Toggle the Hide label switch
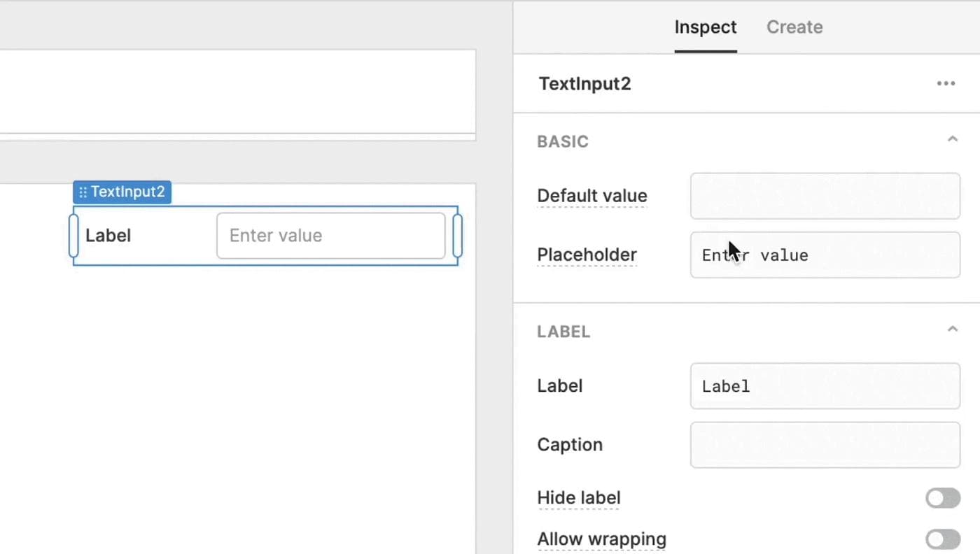 click(x=943, y=497)
